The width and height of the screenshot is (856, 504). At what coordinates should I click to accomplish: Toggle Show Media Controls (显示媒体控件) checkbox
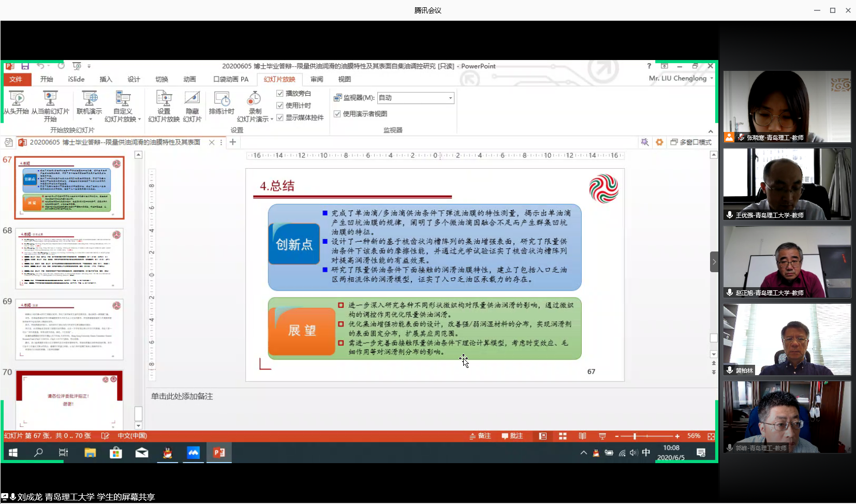[x=280, y=117]
